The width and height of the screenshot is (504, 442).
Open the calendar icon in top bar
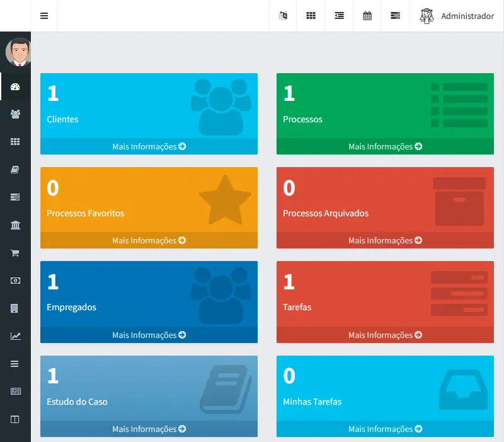(367, 16)
